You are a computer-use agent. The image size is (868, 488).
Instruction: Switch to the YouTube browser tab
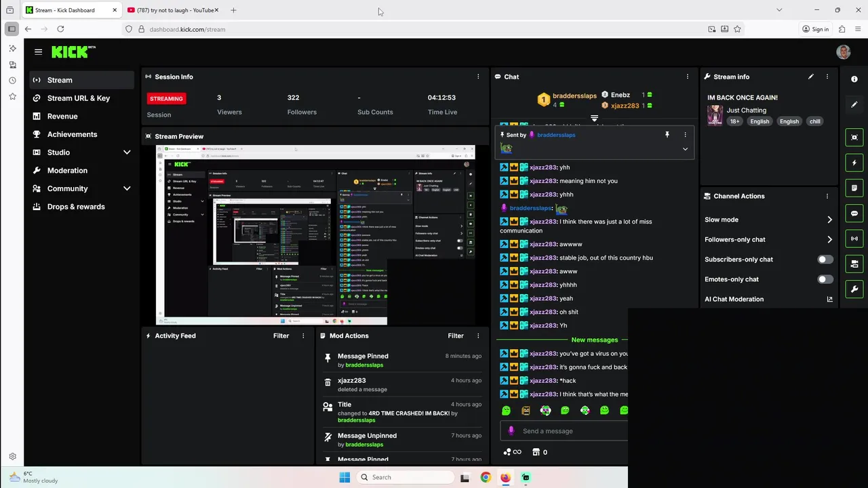click(x=172, y=10)
